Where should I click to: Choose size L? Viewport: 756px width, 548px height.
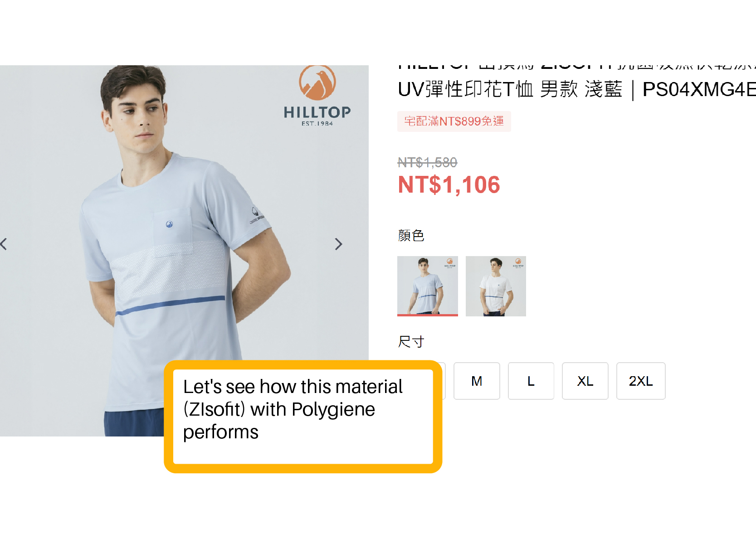[x=531, y=381]
